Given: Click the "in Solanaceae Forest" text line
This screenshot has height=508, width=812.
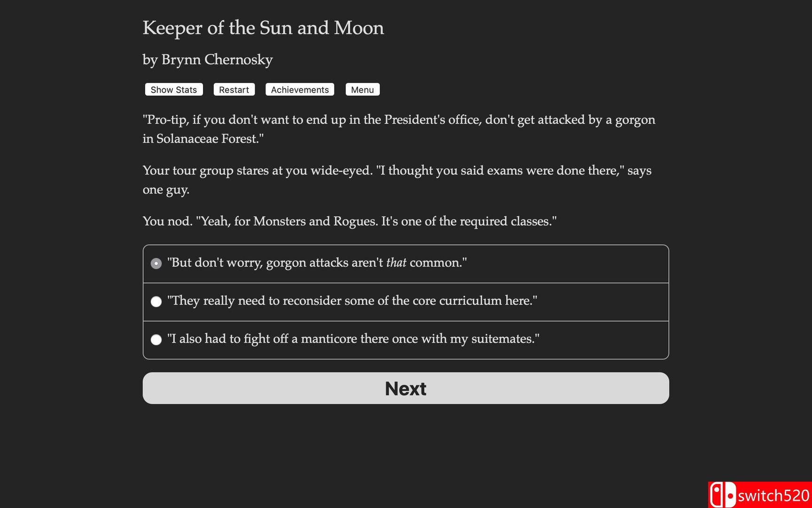Looking at the screenshot, I should coord(203,139).
